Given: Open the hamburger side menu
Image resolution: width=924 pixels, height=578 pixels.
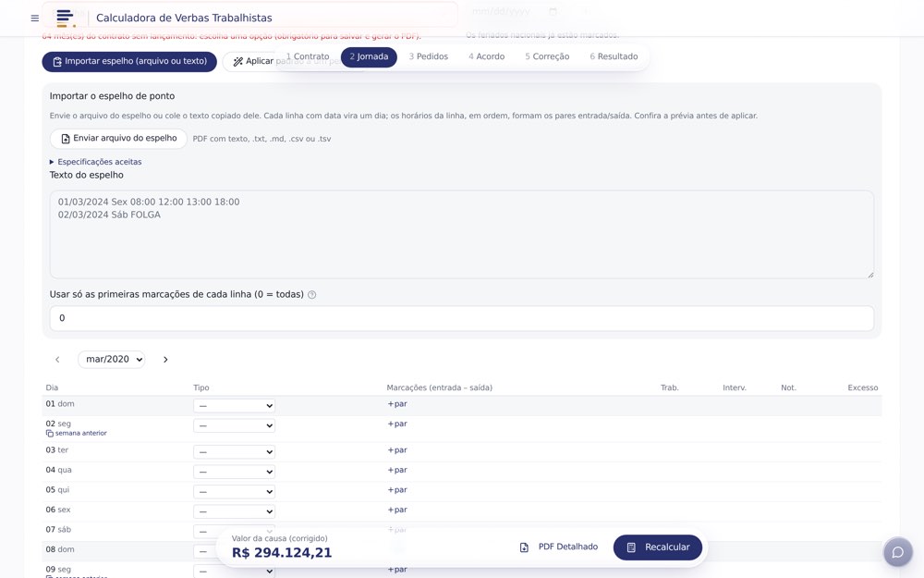Looking at the screenshot, I should [35, 18].
